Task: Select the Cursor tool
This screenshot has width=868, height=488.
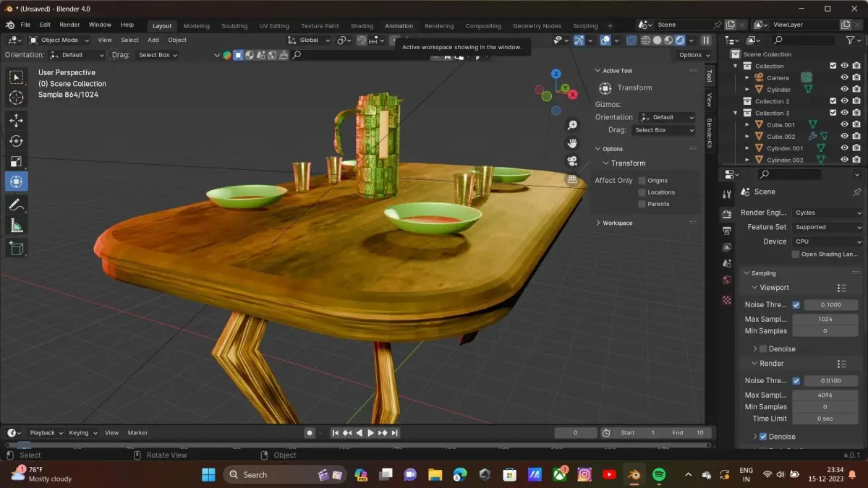Action: pos(16,98)
